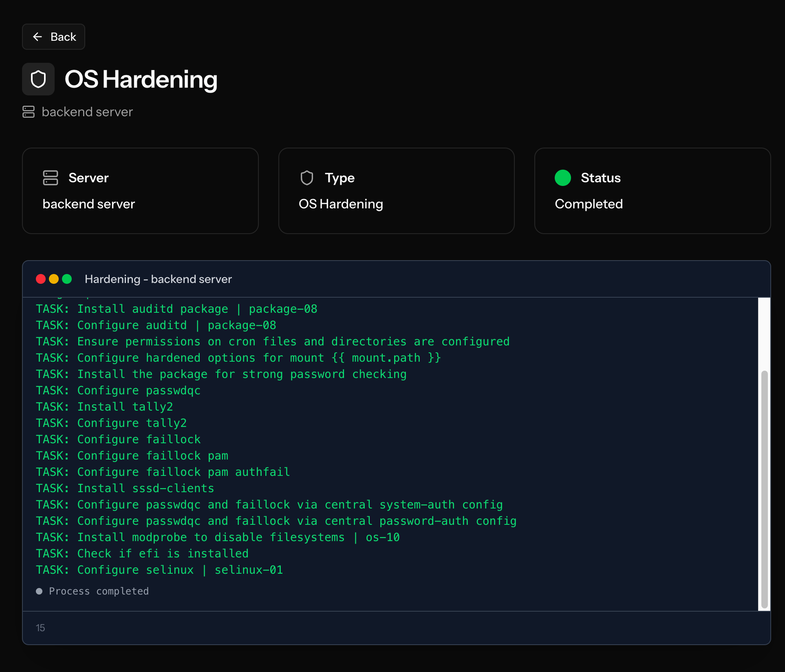Click log line Configure faillock pam
Image resolution: width=785 pixels, height=672 pixels.
[x=132, y=456]
